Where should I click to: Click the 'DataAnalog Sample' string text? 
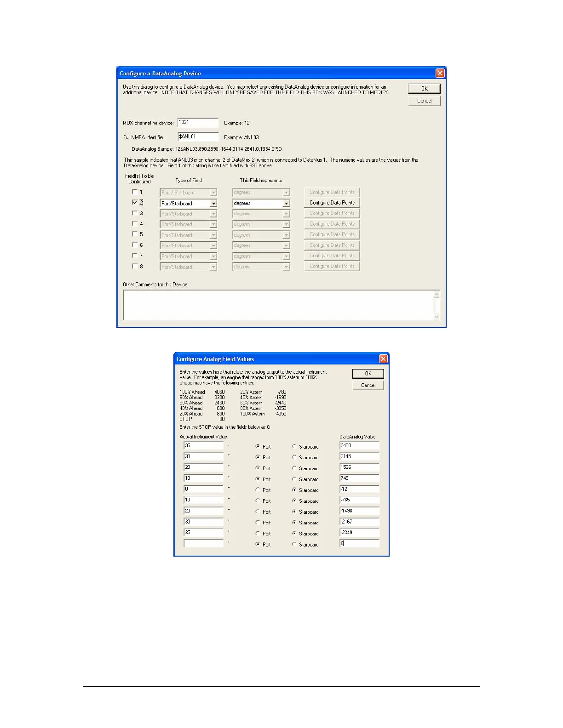(x=207, y=149)
